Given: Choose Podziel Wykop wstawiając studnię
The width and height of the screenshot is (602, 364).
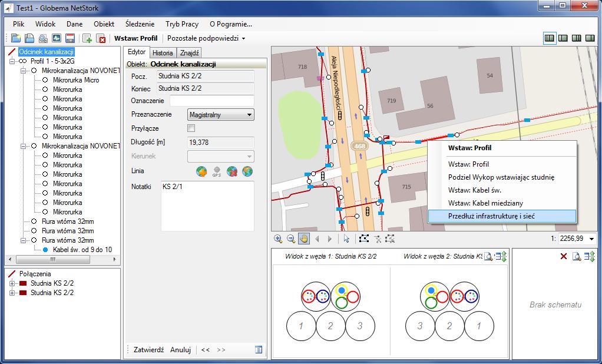Looking at the screenshot, I should pos(502,177).
